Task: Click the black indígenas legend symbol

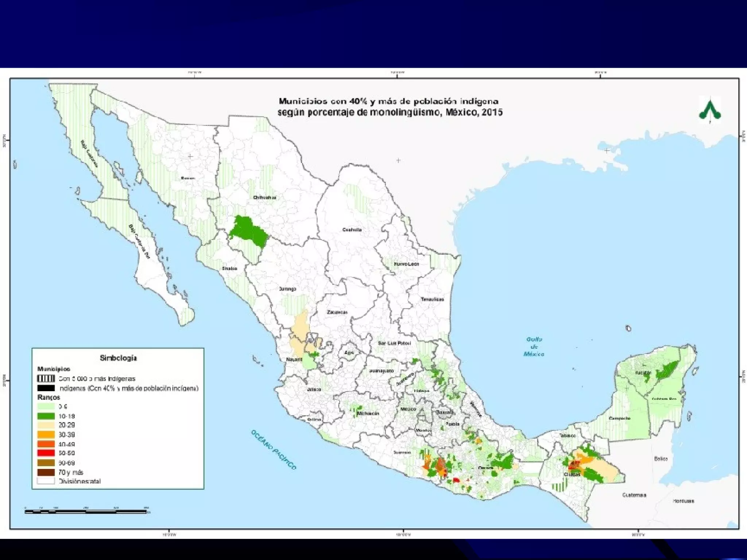Action: pyautogui.click(x=46, y=388)
